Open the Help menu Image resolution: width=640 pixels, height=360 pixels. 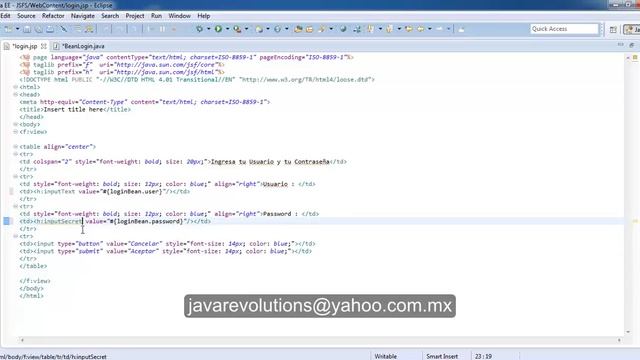pos(204,16)
